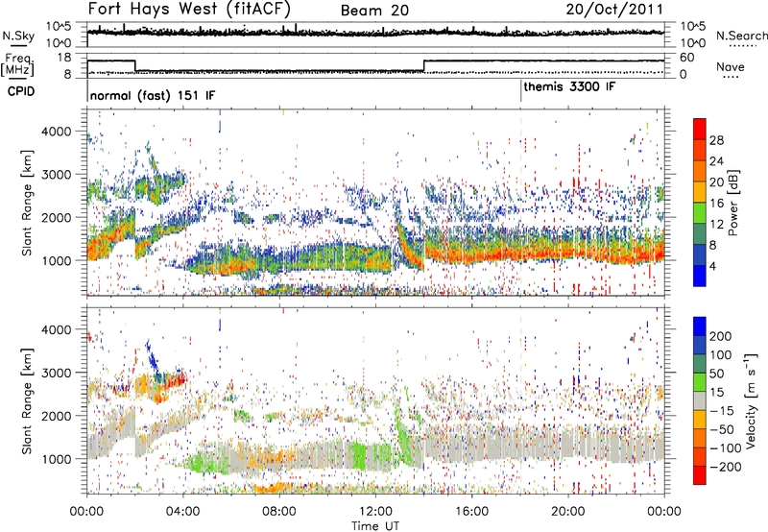The image size is (768, 532).
Task: Click the 'Velocity [m s^-1]' color bar label
Action: point(751,400)
